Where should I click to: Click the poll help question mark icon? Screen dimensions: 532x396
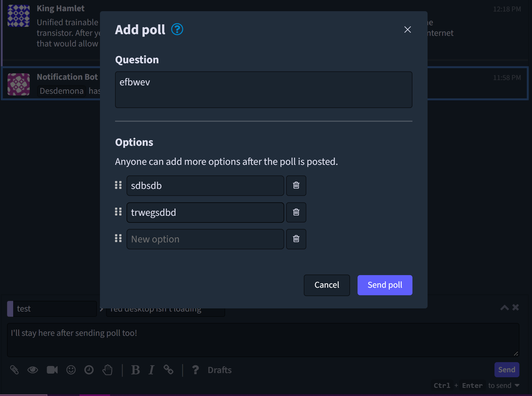click(x=177, y=29)
